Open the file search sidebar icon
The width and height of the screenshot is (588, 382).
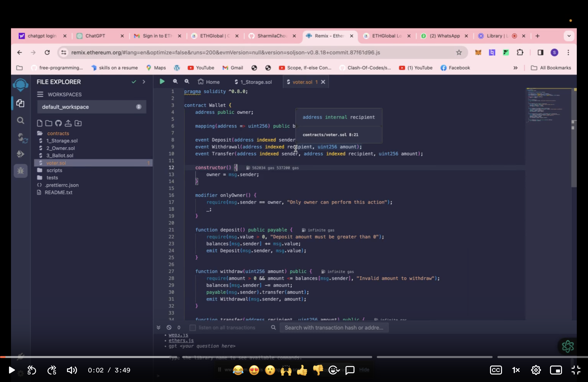coord(21,120)
